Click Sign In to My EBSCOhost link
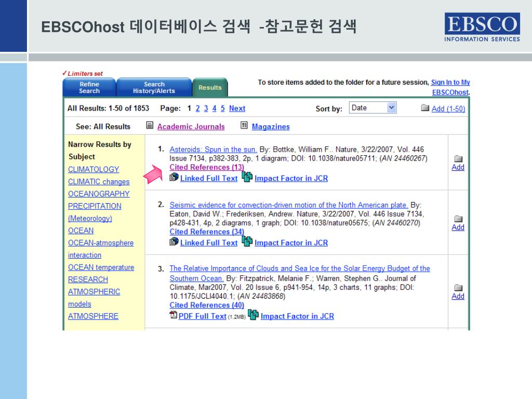532x399 pixels. 450,87
